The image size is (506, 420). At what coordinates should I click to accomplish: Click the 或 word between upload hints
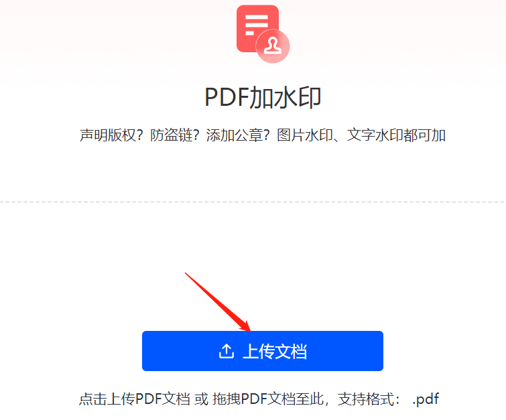[x=201, y=399]
